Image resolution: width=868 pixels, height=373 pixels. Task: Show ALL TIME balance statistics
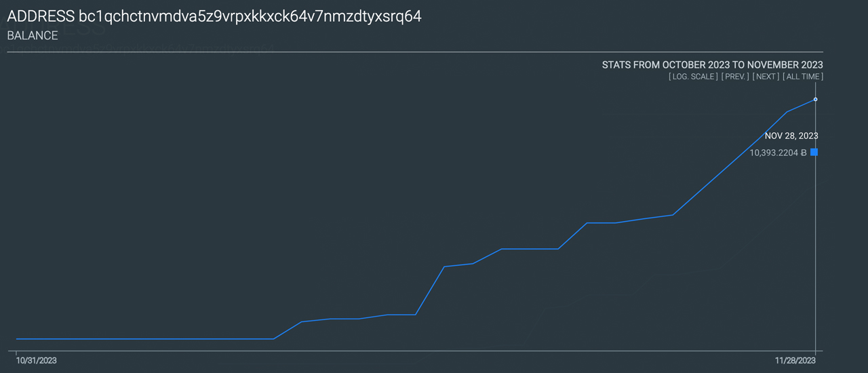coord(803,77)
